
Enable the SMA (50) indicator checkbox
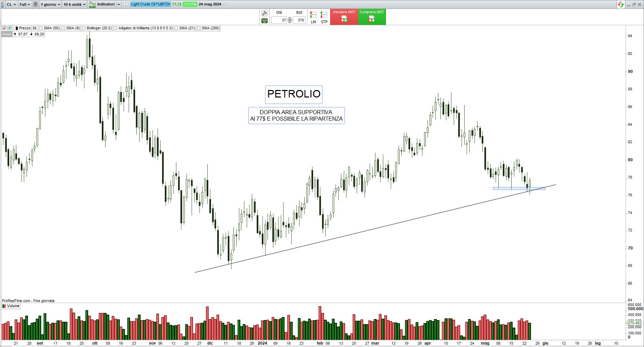tap(41, 28)
